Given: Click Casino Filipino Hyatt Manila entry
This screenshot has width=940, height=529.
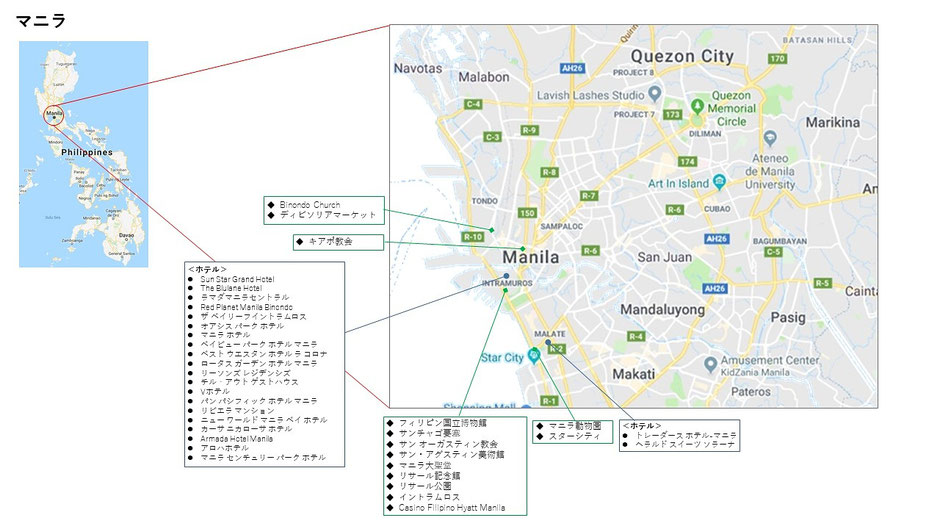Looking at the screenshot, I should tap(452, 508).
